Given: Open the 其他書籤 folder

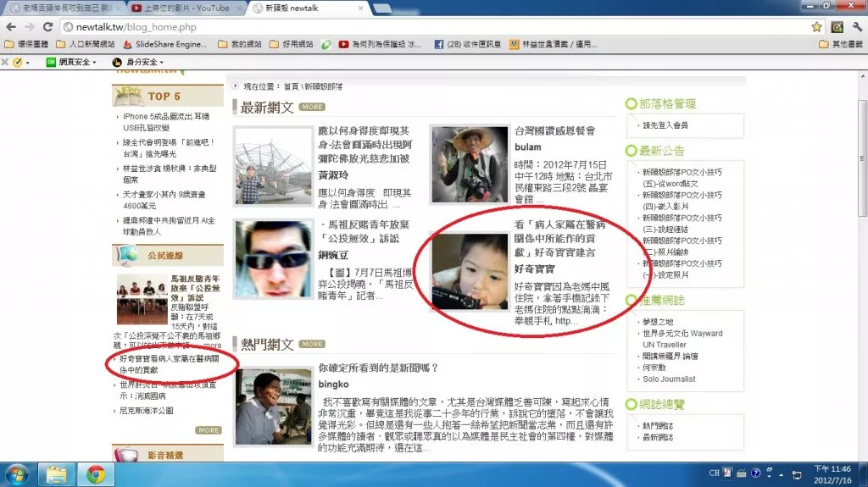Looking at the screenshot, I should point(841,44).
